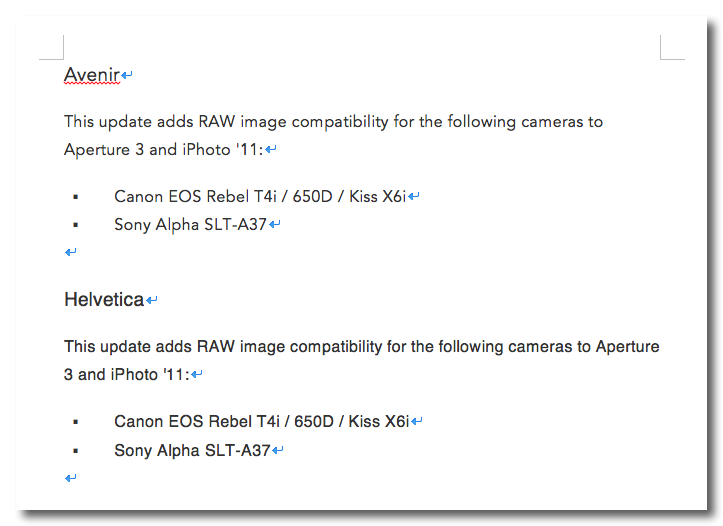Click the first Canon EOS Rebel bullet marker

pyautogui.click(x=76, y=197)
